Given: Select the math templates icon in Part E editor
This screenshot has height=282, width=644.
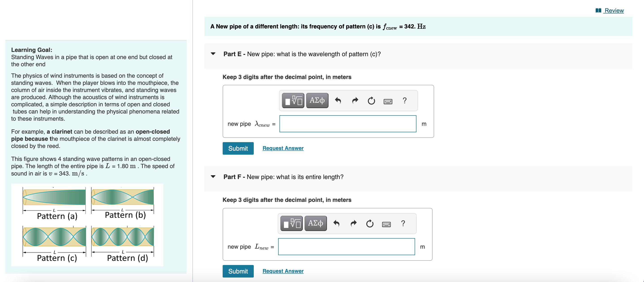Looking at the screenshot, I should [x=292, y=100].
